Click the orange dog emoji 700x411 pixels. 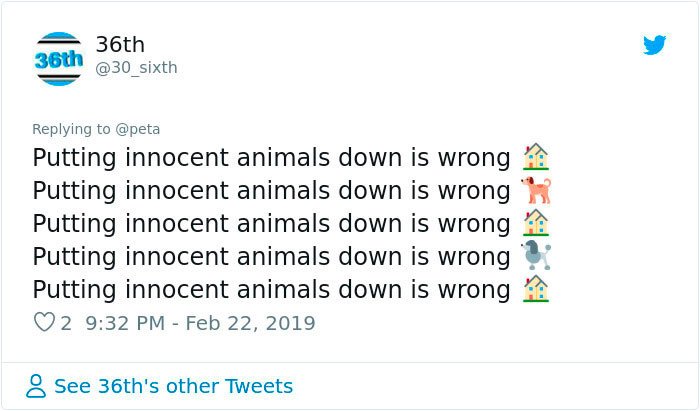click(536, 190)
